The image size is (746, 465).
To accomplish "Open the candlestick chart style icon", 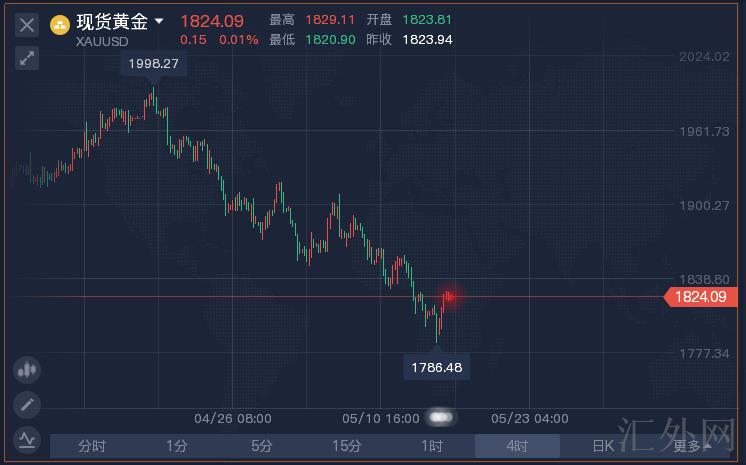I will 27,370.
